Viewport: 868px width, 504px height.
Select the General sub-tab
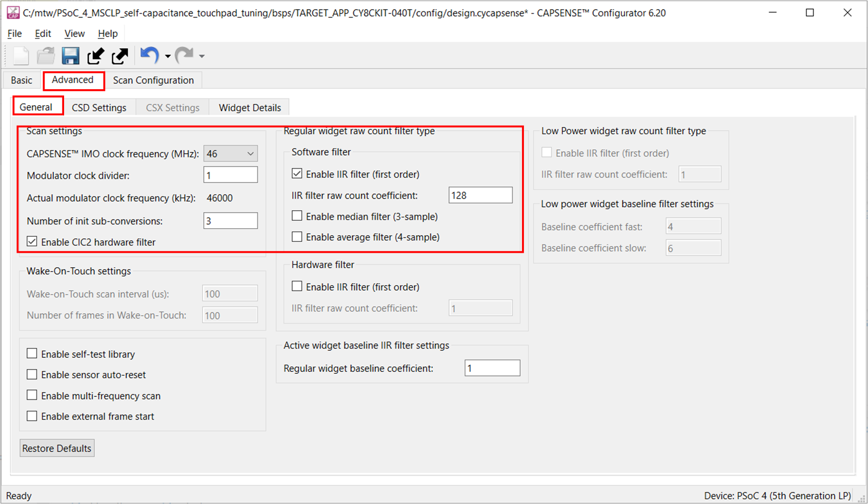[36, 107]
